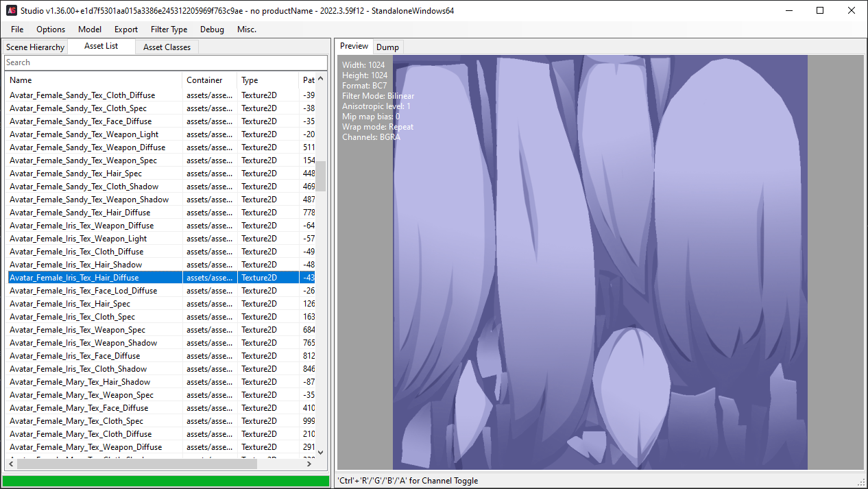Select Avatar_Female_Mary_Tex_Weapon_Diffuse row
The image size is (868, 489).
coord(160,447)
